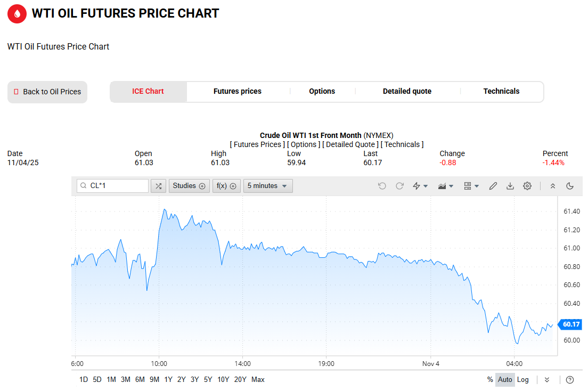The image size is (588, 391).
Task: Click the redo arrow in chart toolbar
Action: tap(399, 186)
